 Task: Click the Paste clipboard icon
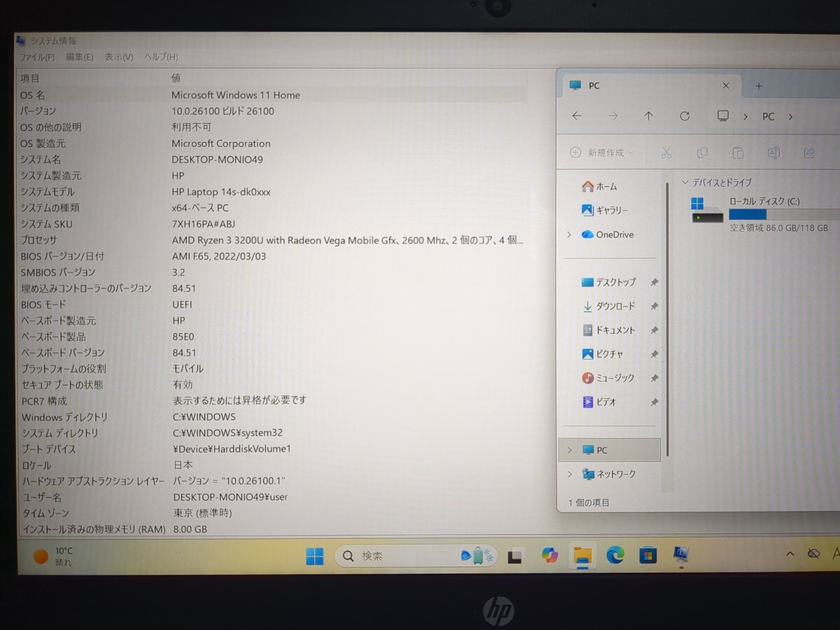pyautogui.click(x=737, y=153)
